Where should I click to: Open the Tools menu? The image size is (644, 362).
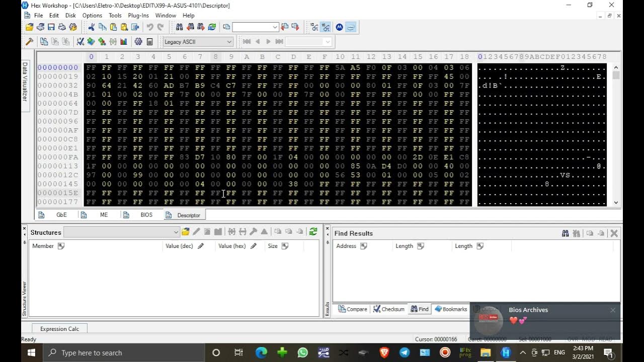tap(115, 16)
